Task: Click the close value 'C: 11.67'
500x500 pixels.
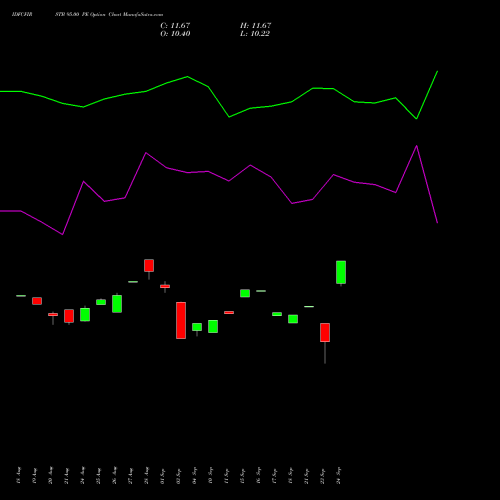Action: tap(175, 25)
